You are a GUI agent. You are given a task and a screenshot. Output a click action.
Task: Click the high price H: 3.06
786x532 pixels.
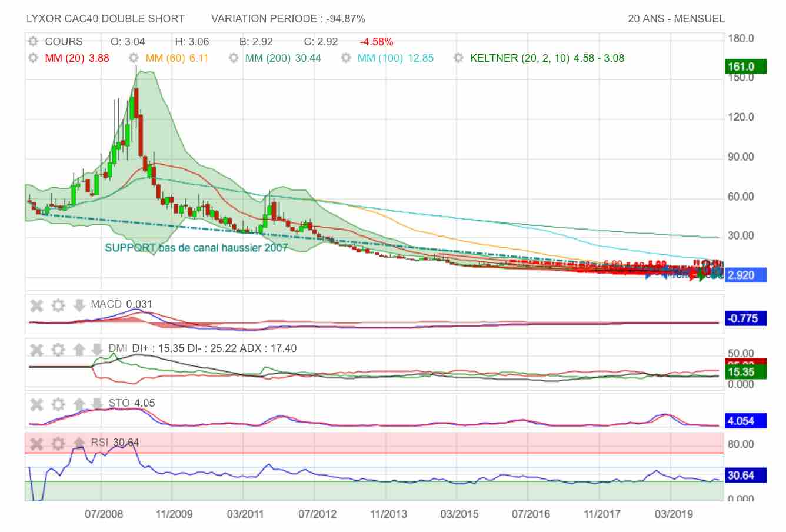(x=192, y=42)
